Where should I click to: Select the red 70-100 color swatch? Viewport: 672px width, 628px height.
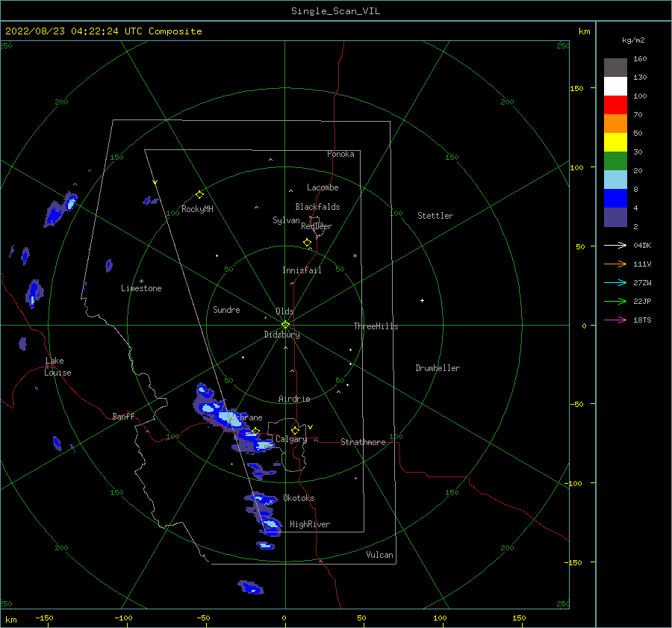pos(615,105)
